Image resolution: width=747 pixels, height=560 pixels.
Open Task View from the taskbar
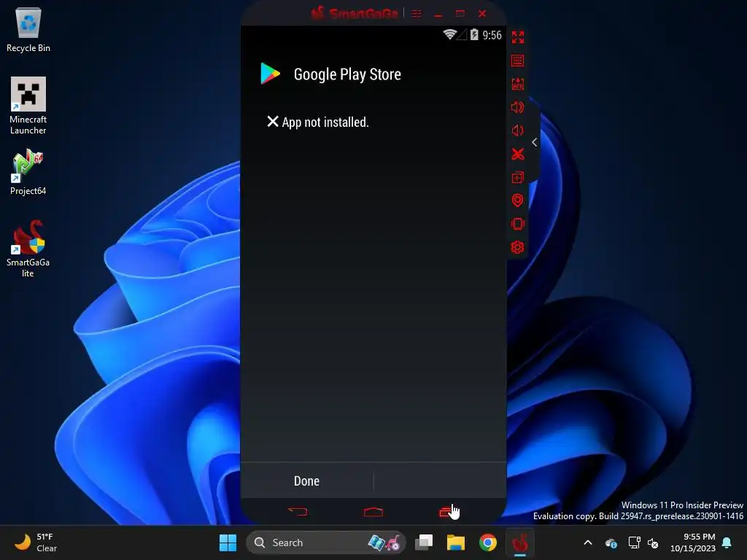(x=424, y=542)
